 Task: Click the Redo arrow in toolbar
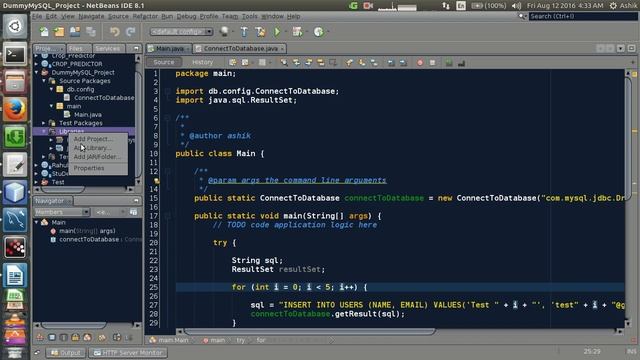(130, 31)
